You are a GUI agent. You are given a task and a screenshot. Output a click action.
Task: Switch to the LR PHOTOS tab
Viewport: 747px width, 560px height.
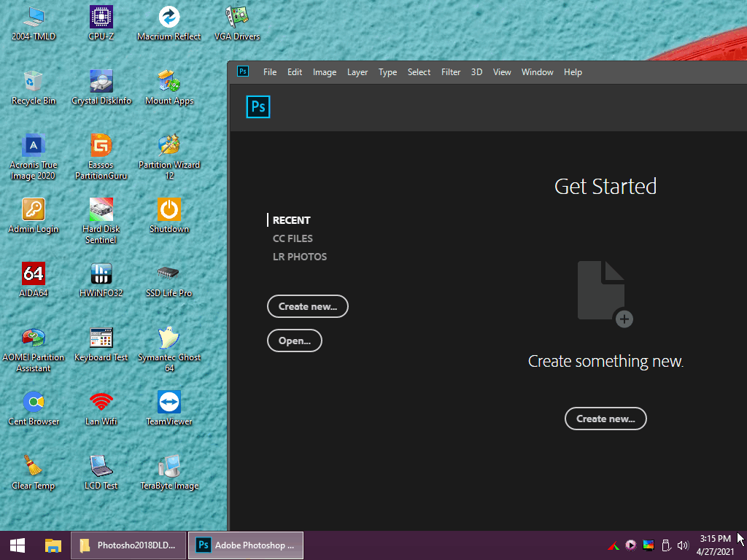point(300,257)
